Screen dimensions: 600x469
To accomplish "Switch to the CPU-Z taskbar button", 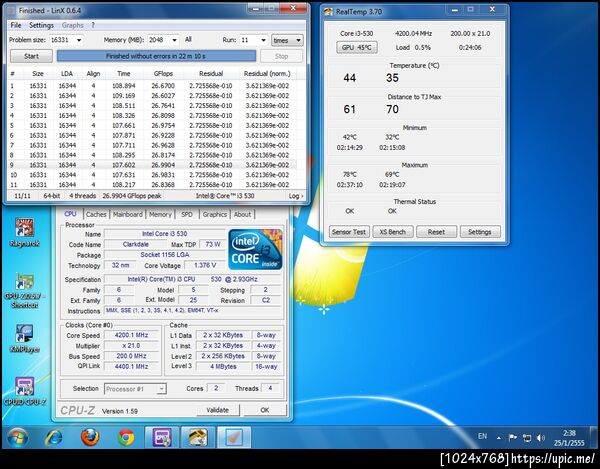I will tap(162, 437).
